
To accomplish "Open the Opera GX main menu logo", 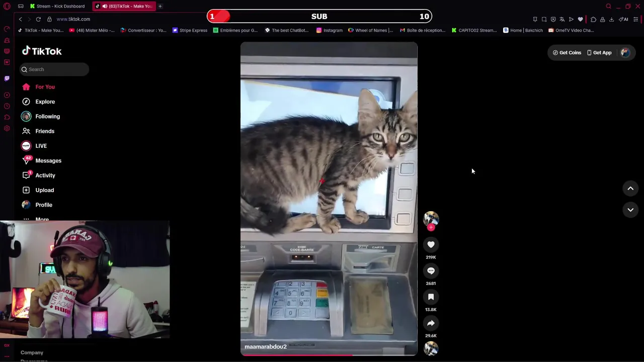I will click(x=7, y=6).
